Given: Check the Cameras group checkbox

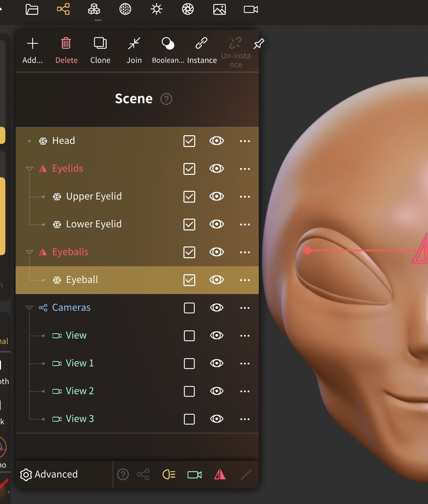Looking at the screenshot, I should 189,308.
